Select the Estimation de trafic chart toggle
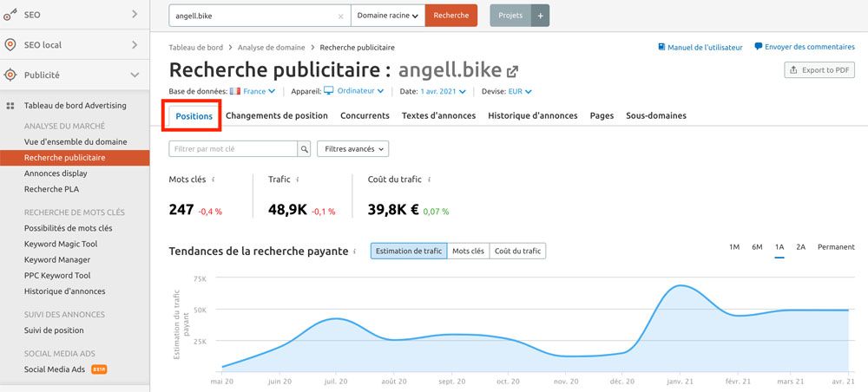Image resolution: width=868 pixels, height=392 pixels. point(409,251)
